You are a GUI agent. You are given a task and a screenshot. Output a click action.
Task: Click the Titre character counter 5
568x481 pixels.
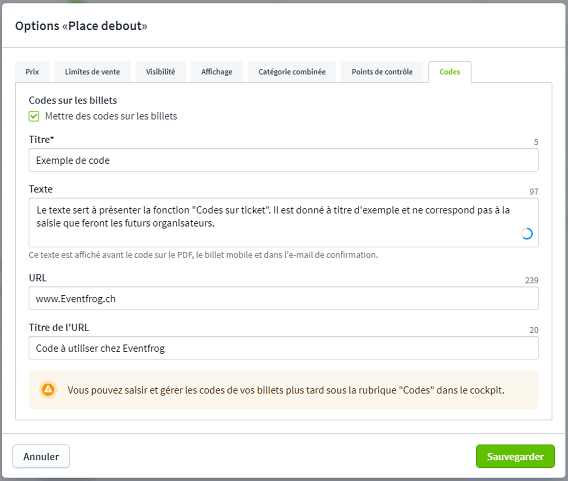pos(536,142)
